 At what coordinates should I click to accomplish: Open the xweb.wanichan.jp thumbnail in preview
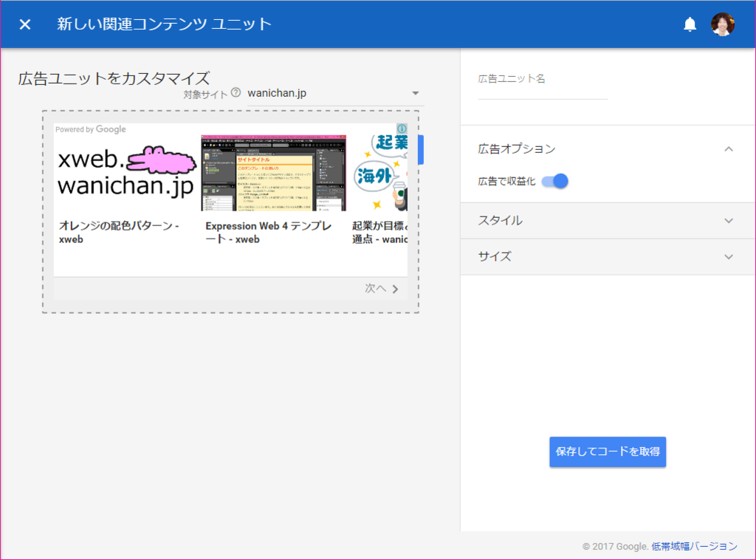tap(126, 173)
